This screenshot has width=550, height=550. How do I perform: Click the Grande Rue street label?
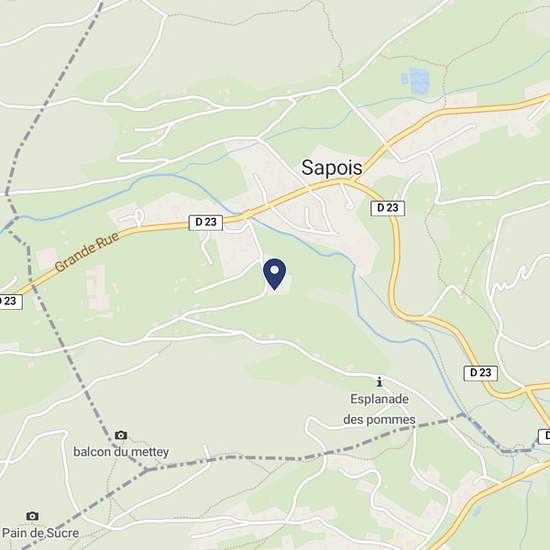pos(87,252)
